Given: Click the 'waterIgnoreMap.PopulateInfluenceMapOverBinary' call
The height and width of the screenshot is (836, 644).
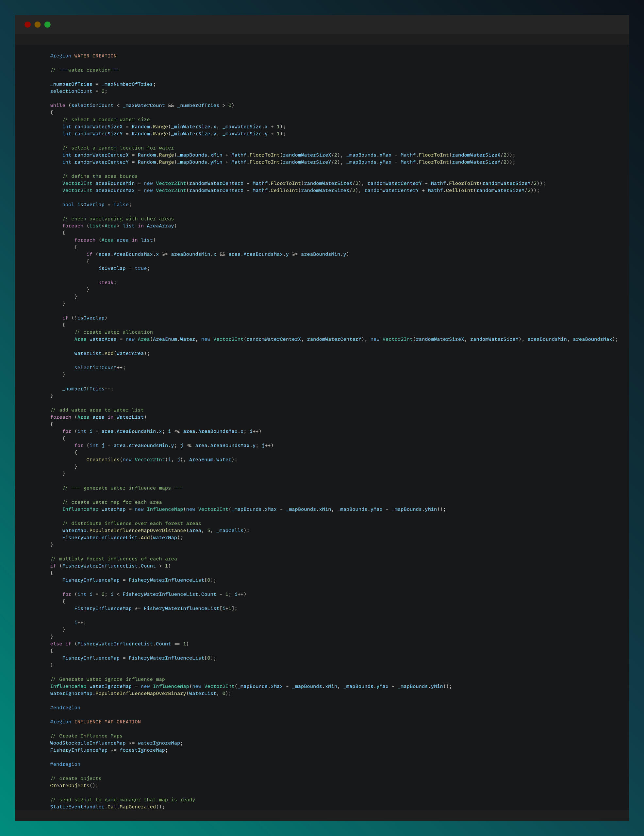Looking at the screenshot, I should click(x=118, y=693).
